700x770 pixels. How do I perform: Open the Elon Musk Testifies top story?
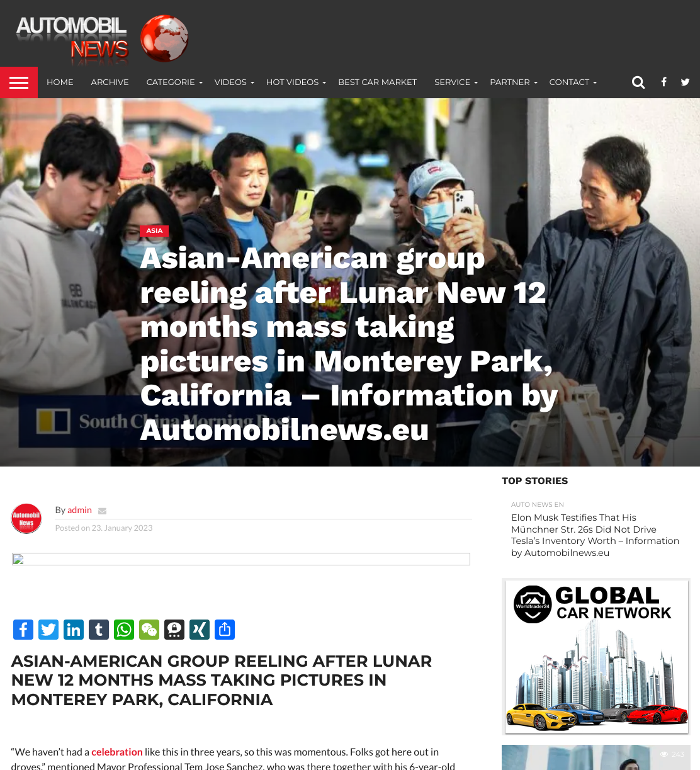(x=595, y=535)
